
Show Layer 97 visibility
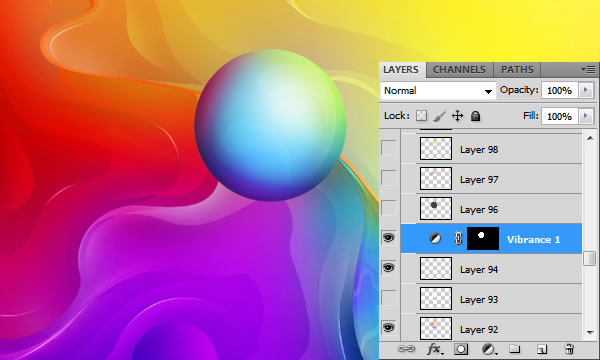pyautogui.click(x=389, y=178)
